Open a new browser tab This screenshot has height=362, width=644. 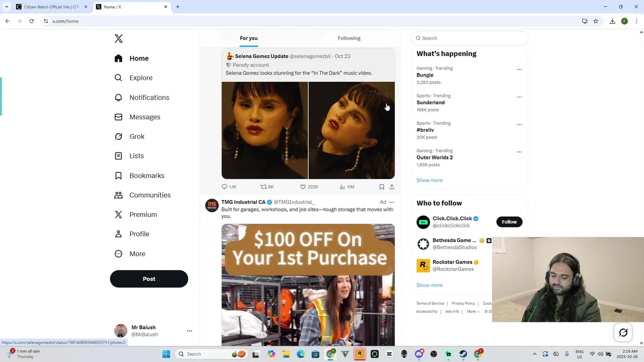click(x=178, y=7)
